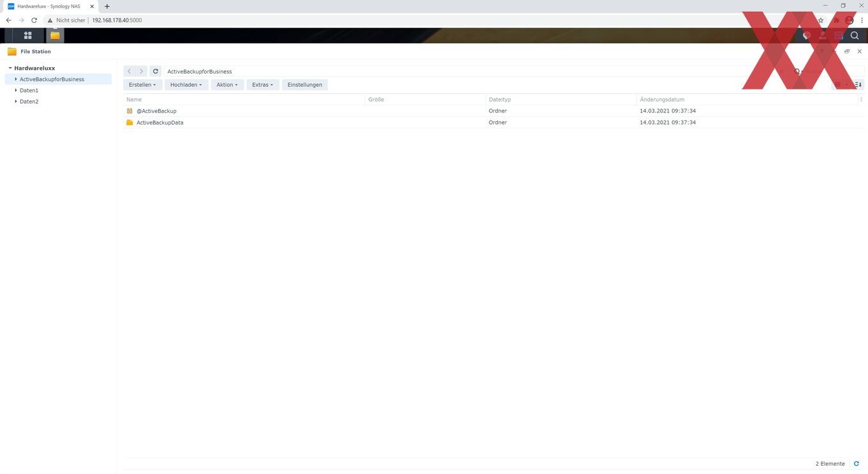
Task: Sort by the Änderungsdatum column header
Action: [x=747, y=100]
